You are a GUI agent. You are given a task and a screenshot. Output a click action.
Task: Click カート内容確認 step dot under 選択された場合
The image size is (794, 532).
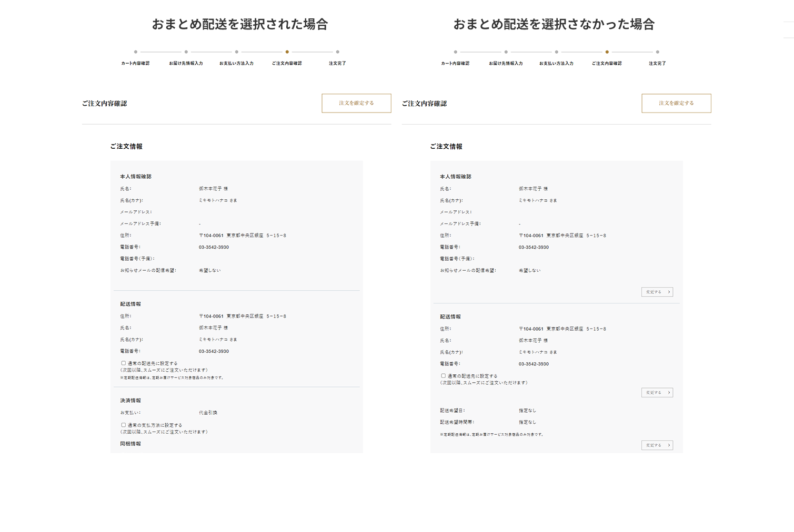[x=136, y=52]
